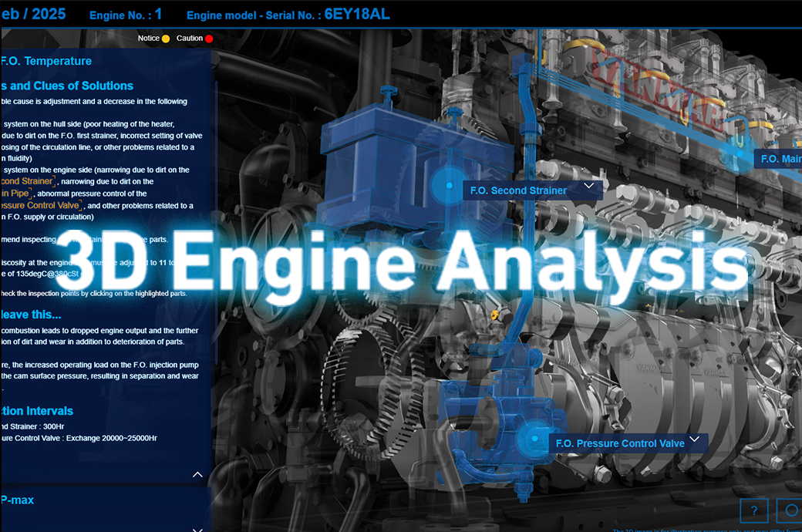
Task: Collapse the F.O. Temperature panel with up chevron
Action: point(197,475)
